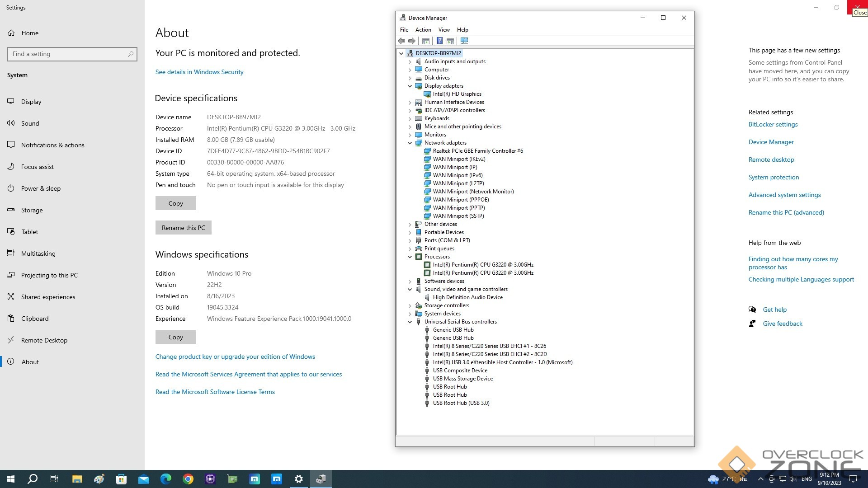Expand the Disk drives node

[x=410, y=78]
